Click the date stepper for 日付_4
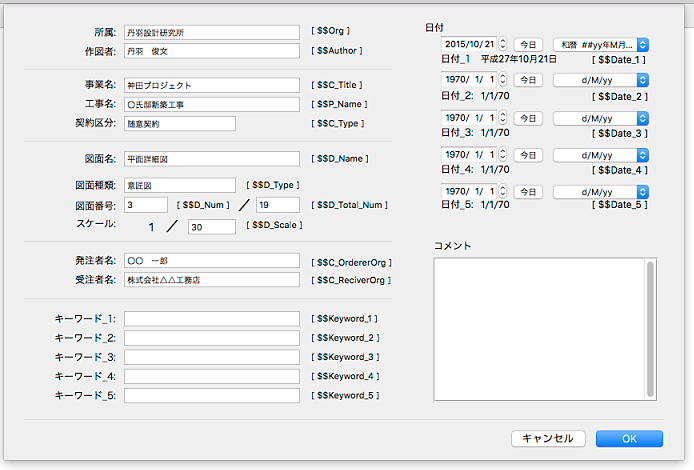Image resolution: width=694 pixels, height=470 pixels. pyautogui.click(x=503, y=155)
